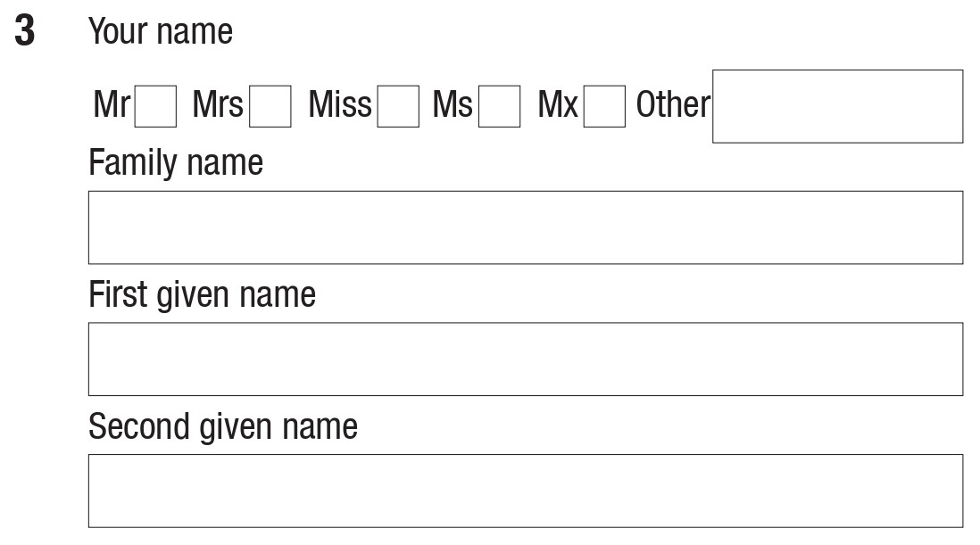Click the "Mx" text label
This screenshot has width=980, height=545.
point(558,105)
